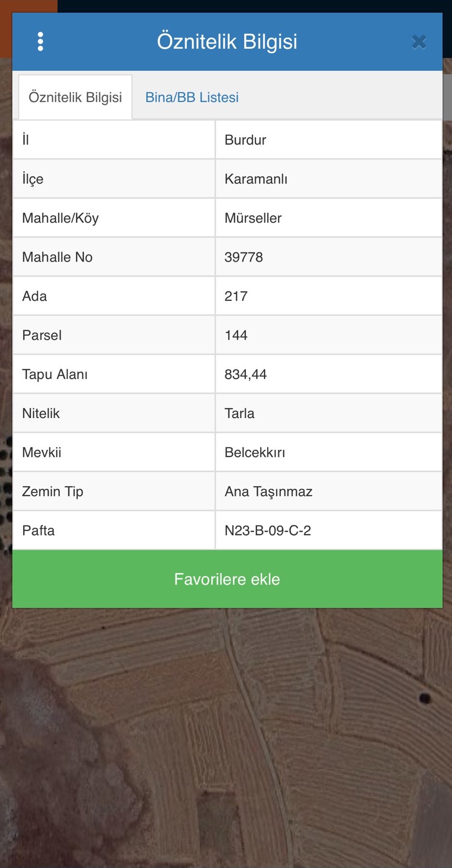Select the Öznitelik Bilgisi tab
The image size is (452, 868).
(75, 98)
